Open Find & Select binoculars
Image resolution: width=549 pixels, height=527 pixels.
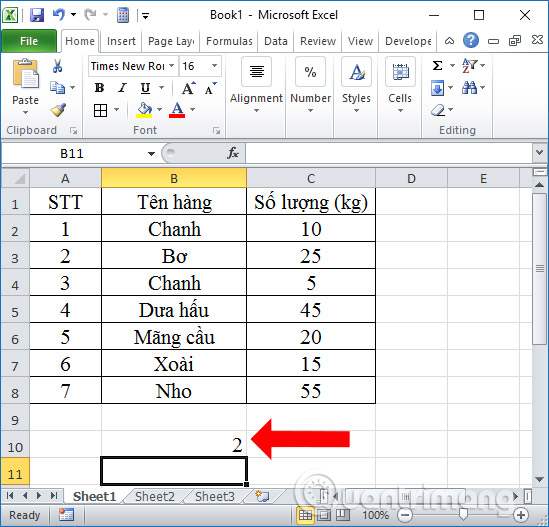[469, 88]
